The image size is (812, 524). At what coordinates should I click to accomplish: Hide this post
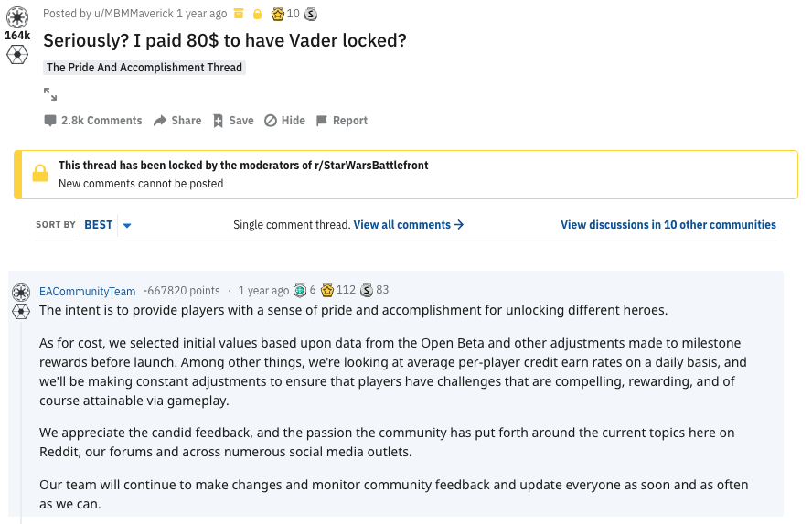pyautogui.click(x=284, y=121)
